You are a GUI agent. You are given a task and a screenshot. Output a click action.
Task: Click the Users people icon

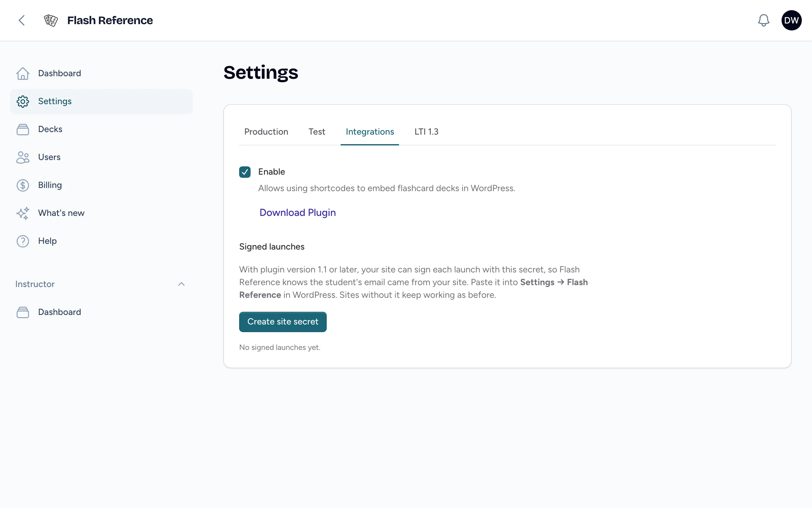[23, 157]
